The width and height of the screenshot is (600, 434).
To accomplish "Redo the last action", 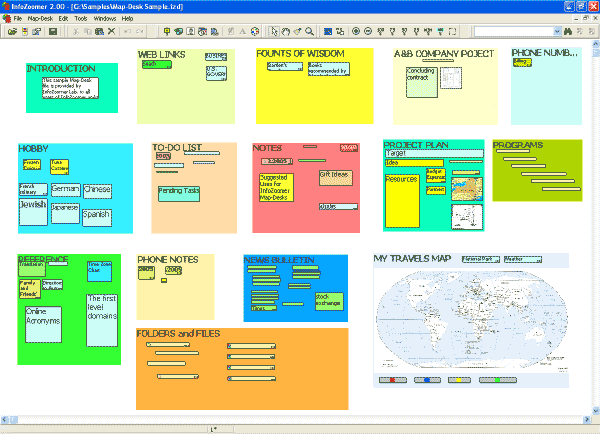I will 139,31.
